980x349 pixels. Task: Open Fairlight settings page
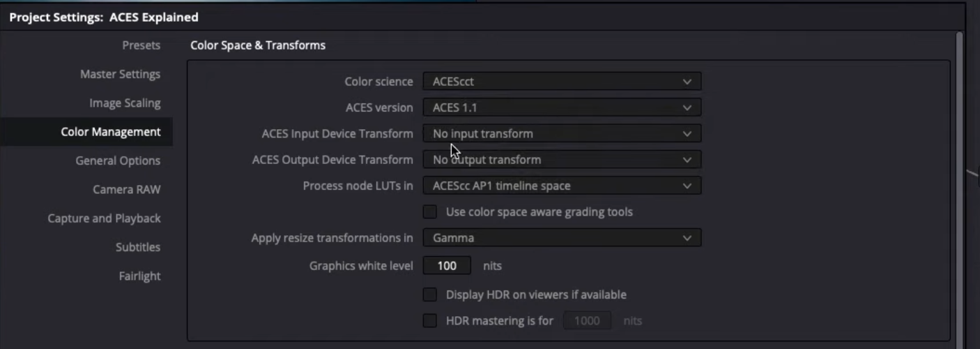pyautogui.click(x=139, y=276)
